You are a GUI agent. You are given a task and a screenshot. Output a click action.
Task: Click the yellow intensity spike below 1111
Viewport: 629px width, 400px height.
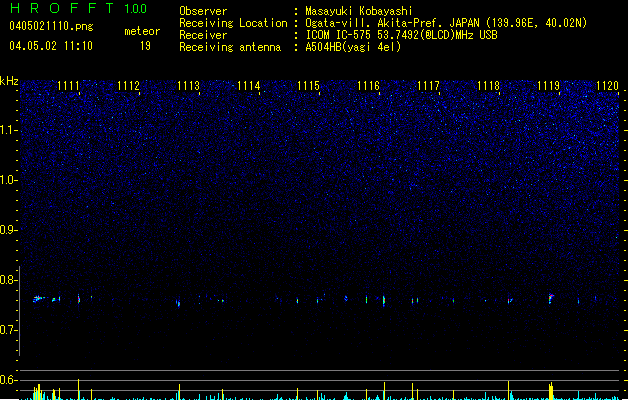tap(79, 389)
